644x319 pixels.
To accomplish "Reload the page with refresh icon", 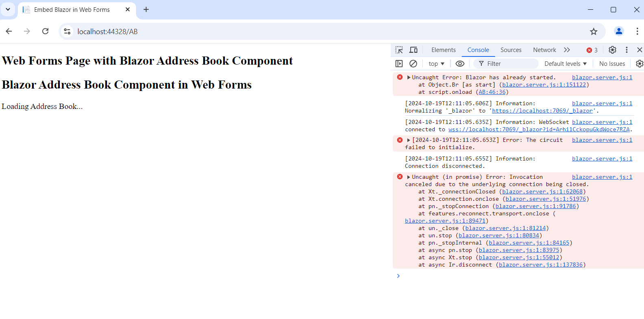I will pyautogui.click(x=45, y=31).
